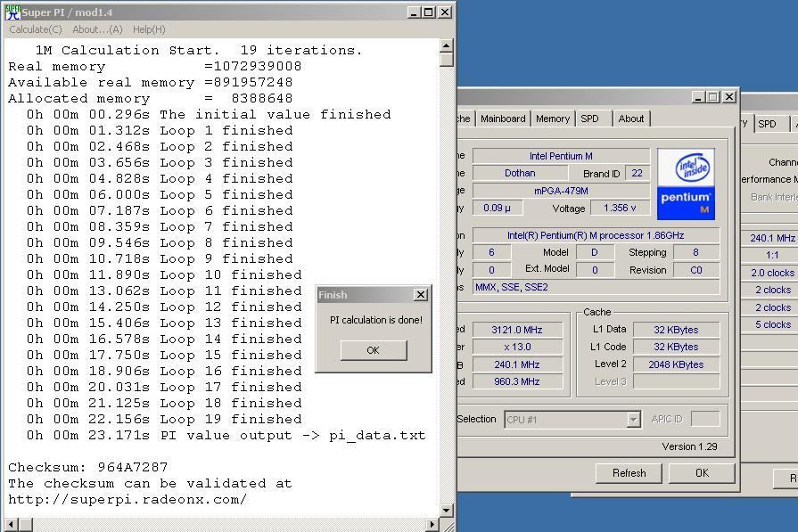This screenshot has height=532, width=798.
Task: Click the '1.356 v' voltage value
Action: (620, 208)
